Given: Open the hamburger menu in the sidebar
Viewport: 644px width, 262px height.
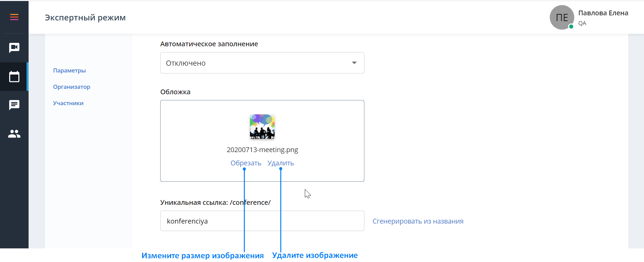Looking at the screenshot, I should coord(14,17).
